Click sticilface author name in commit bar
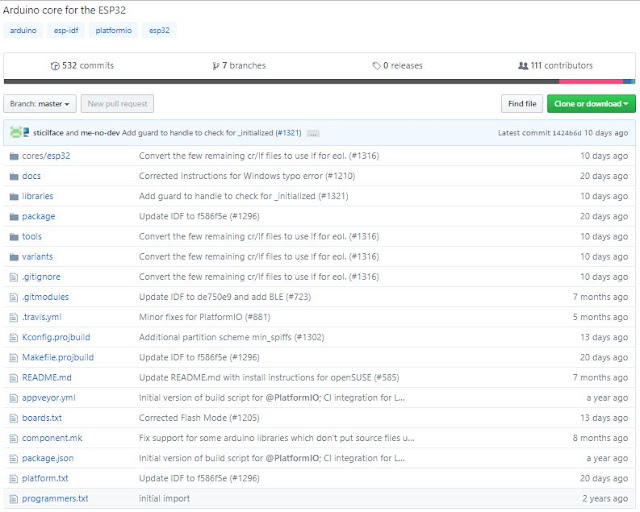The width and height of the screenshot is (640, 512). click(48, 133)
